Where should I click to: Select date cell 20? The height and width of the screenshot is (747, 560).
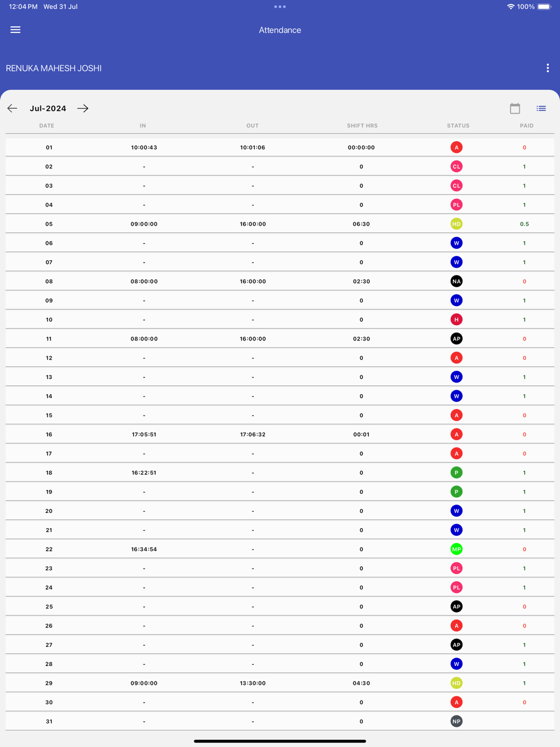coord(49,511)
